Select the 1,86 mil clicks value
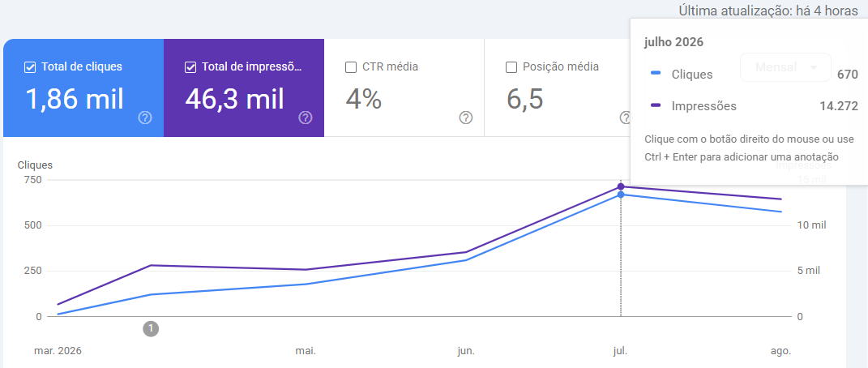The width and height of the screenshot is (868, 368). [x=75, y=100]
